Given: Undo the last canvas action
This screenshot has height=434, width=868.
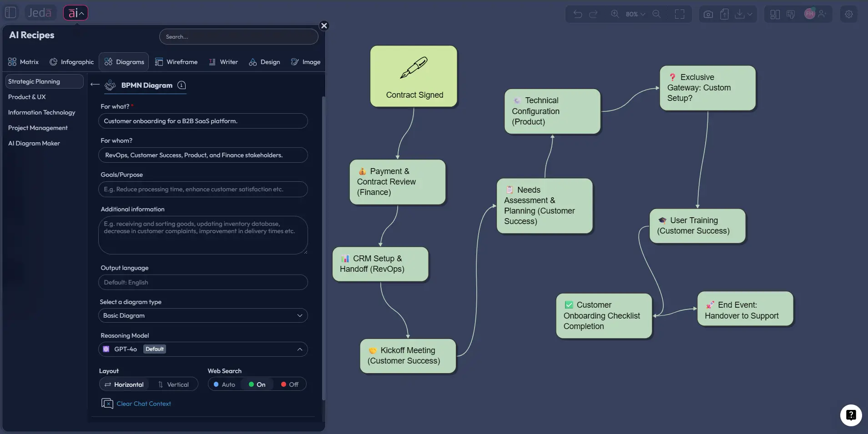Looking at the screenshot, I should 577,14.
